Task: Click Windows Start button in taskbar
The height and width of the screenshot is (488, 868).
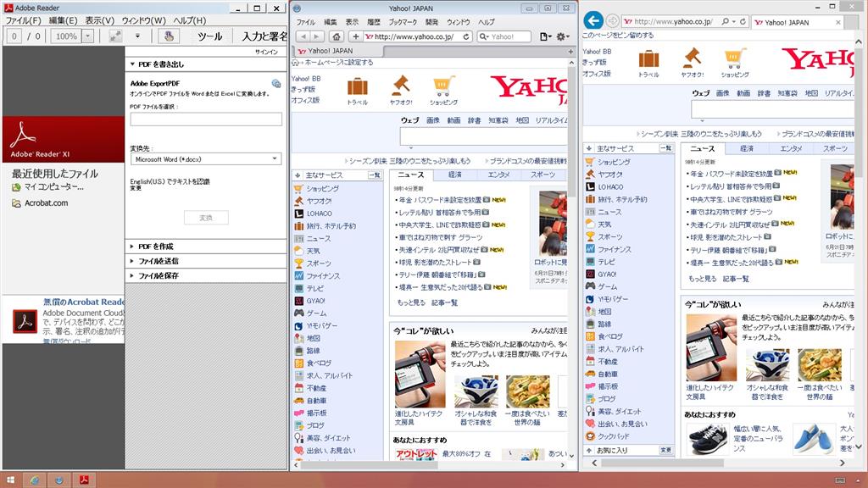Action: click(10, 480)
